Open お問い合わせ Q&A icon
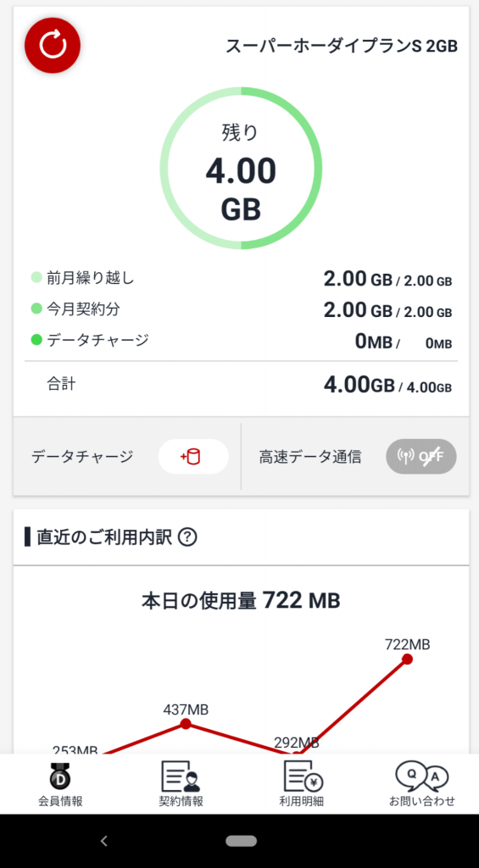479x868 pixels. click(x=421, y=784)
